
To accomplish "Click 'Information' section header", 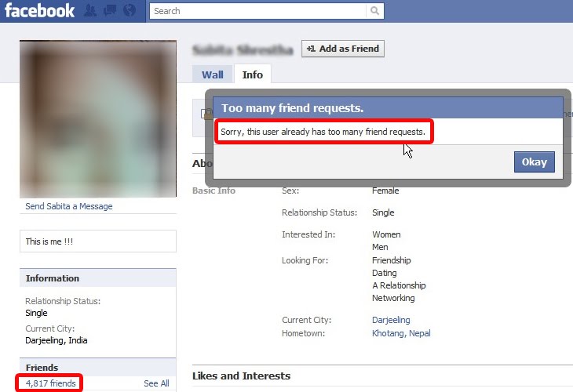I will click(98, 278).
